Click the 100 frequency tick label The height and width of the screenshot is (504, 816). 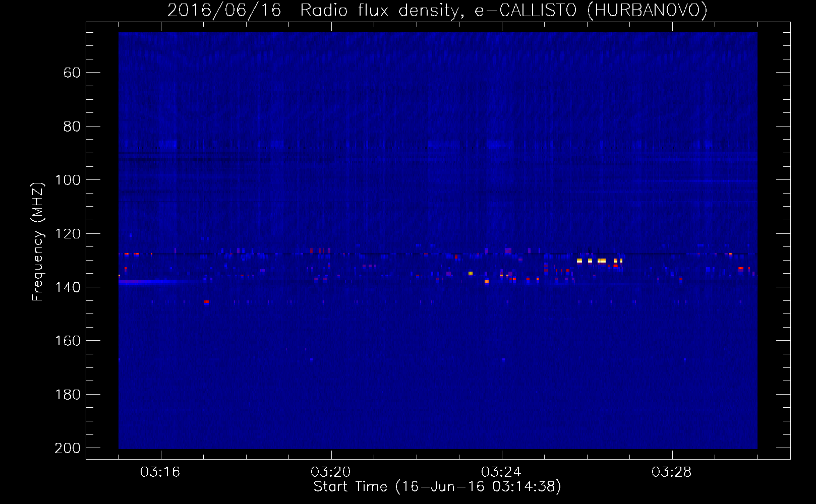click(x=68, y=180)
